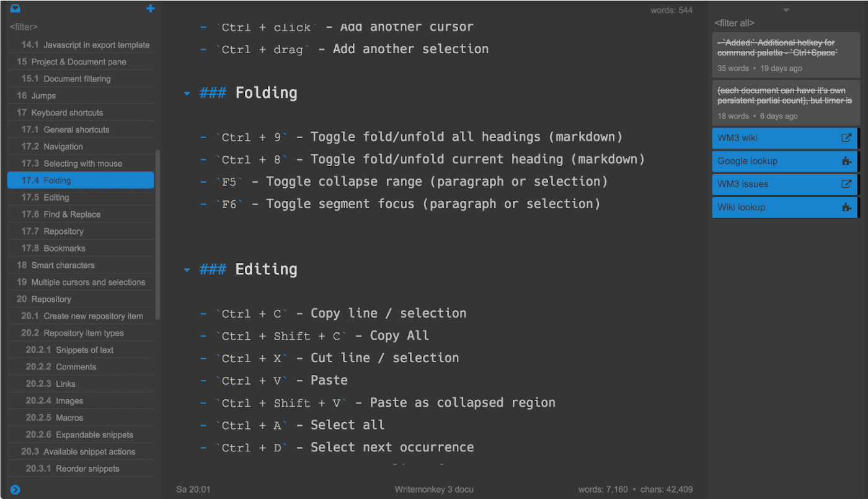Click puzzle icon on Wiki lookup

pyautogui.click(x=846, y=207)
